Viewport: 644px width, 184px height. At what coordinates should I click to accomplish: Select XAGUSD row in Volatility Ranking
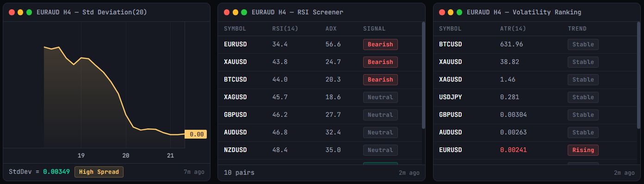coord(535,80)
